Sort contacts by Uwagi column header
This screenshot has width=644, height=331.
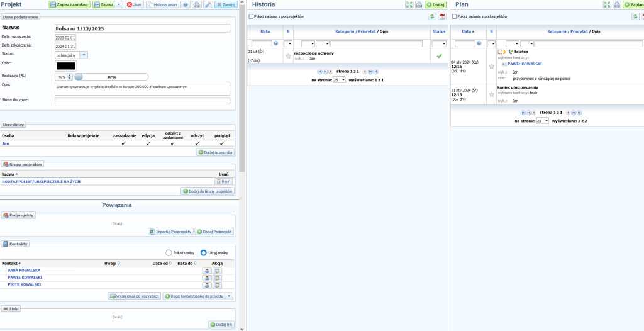point(112,263)
